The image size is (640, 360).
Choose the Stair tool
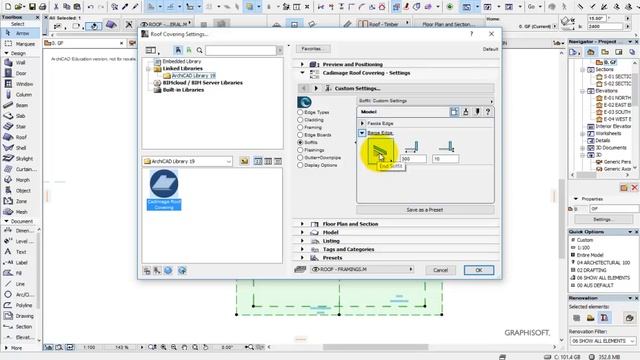pyautogui.click(x=20, y=127)
